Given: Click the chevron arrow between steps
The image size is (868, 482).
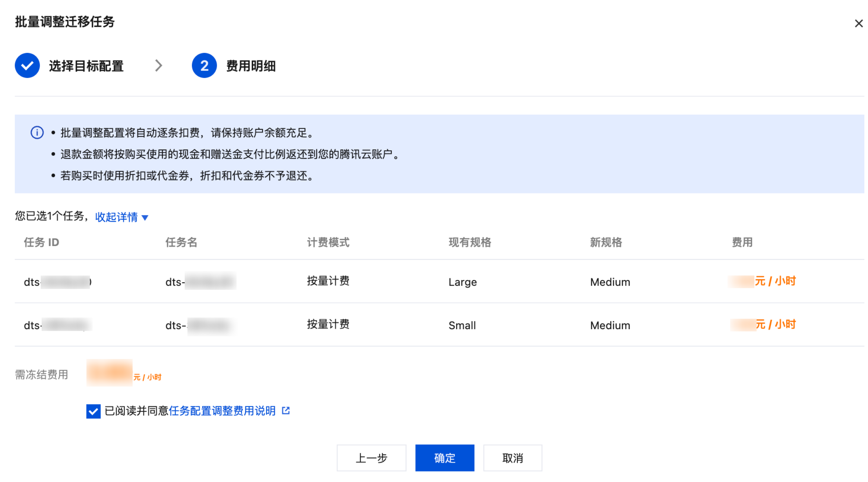Looking at the screenshot, I should tap(159, 66).
